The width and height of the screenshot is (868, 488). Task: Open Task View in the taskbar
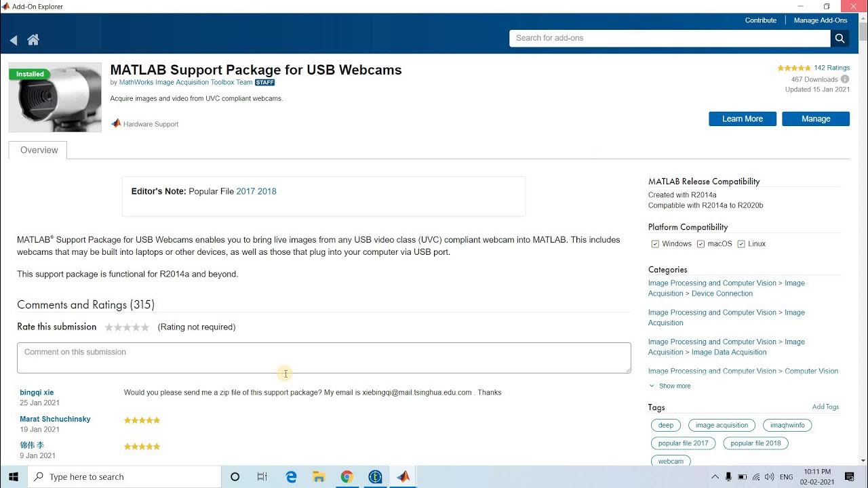[x=262, y=477]
